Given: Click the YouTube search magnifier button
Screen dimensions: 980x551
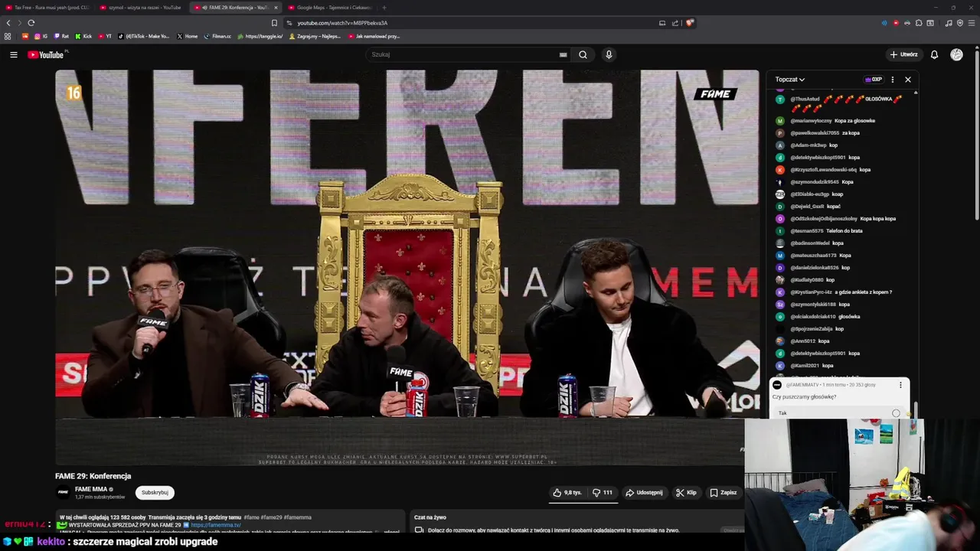Looking at the screenshot, I should (x=583, y=54).
